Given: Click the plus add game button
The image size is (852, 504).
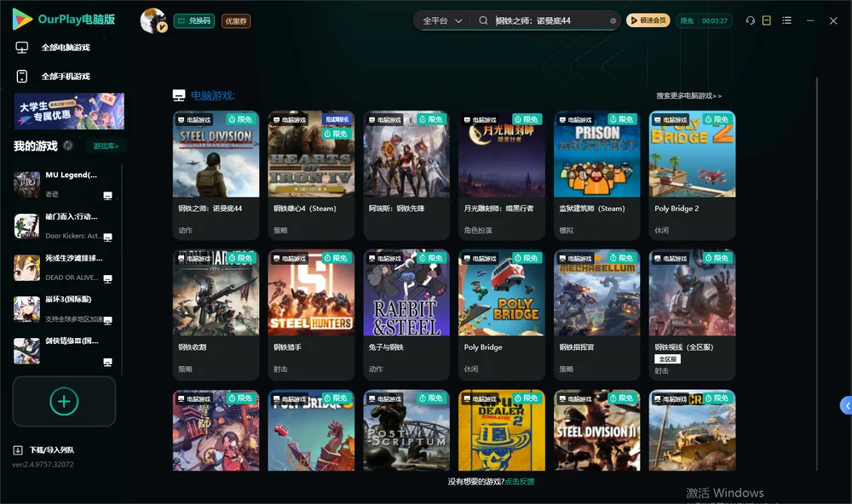Looking at the screenshot, I should 64,401.
